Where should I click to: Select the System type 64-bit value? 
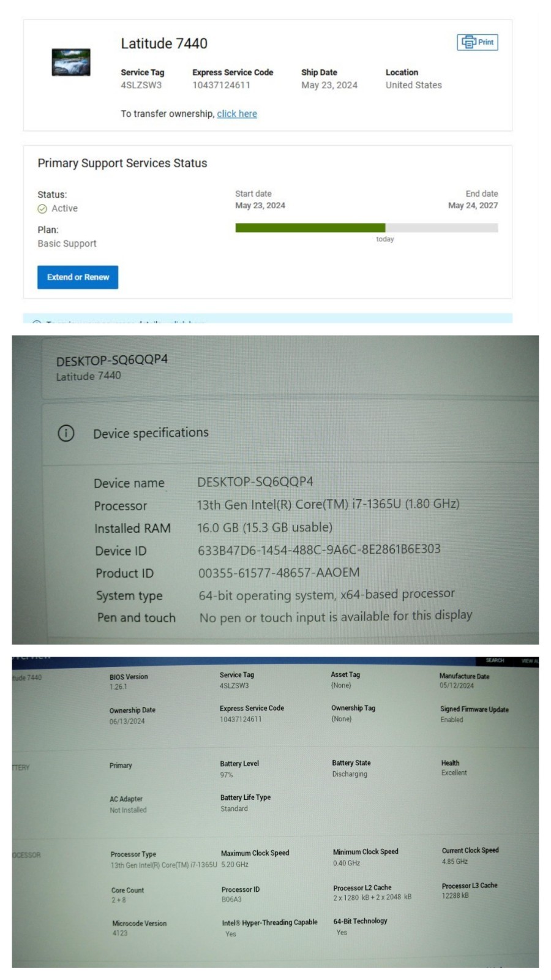pos(326,595)
